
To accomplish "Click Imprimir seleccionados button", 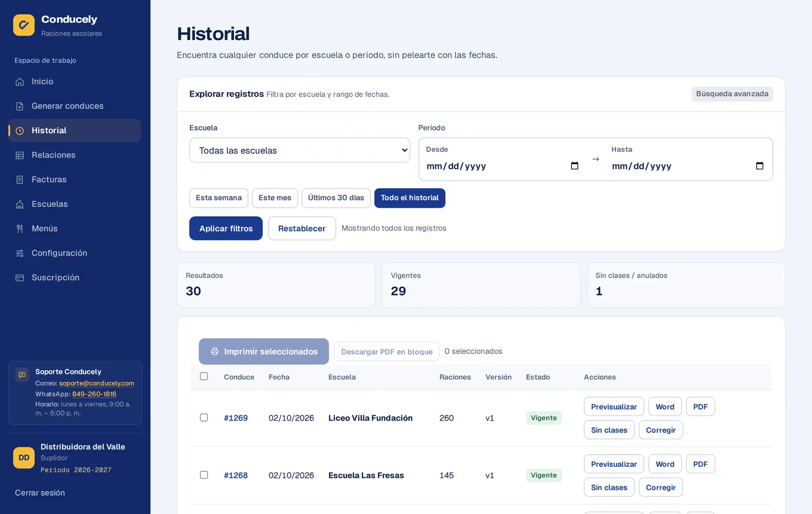I will [x=264, y=351].
